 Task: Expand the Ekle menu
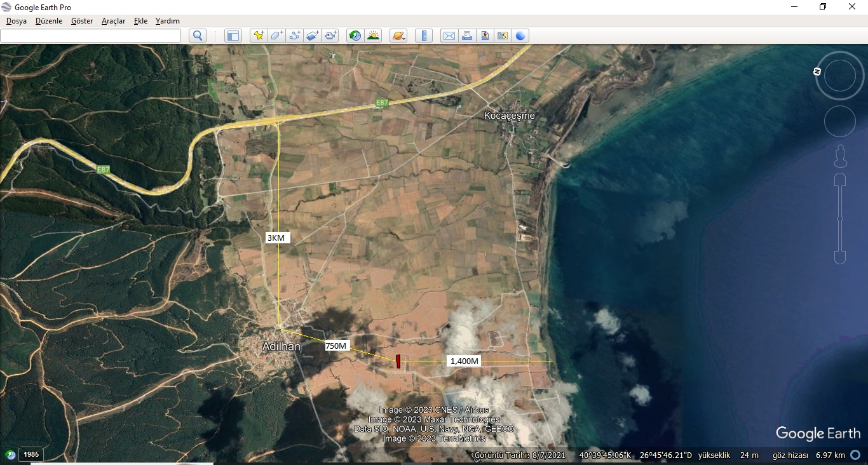[x=140, y=21]
